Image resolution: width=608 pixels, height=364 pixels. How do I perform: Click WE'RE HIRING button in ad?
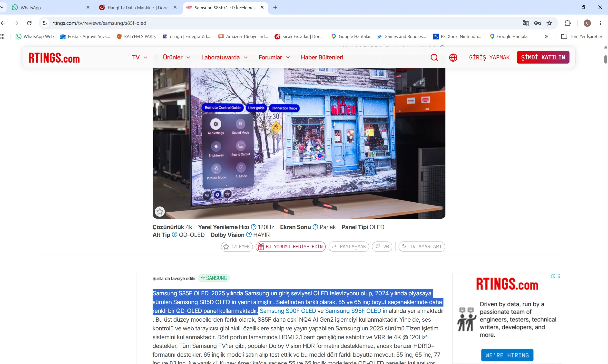point(507,355)
